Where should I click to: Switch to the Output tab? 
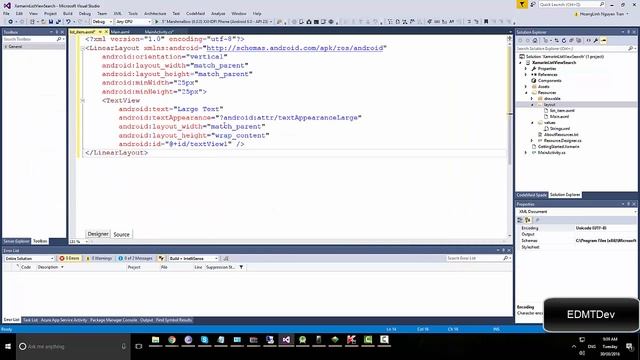[147, 320]
